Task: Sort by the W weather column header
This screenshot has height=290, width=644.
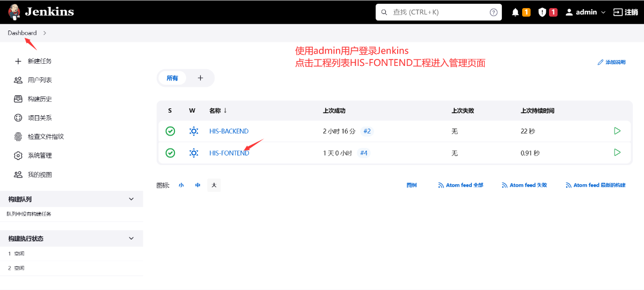Action: pyautogui.click(x=192, y=110)
